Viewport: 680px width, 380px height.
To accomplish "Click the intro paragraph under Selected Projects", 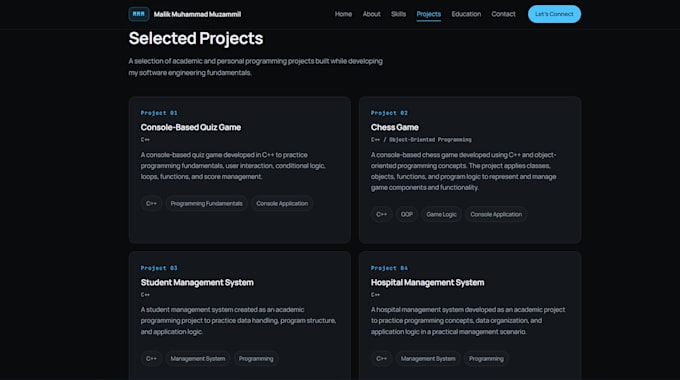I will tap(255, 67).
